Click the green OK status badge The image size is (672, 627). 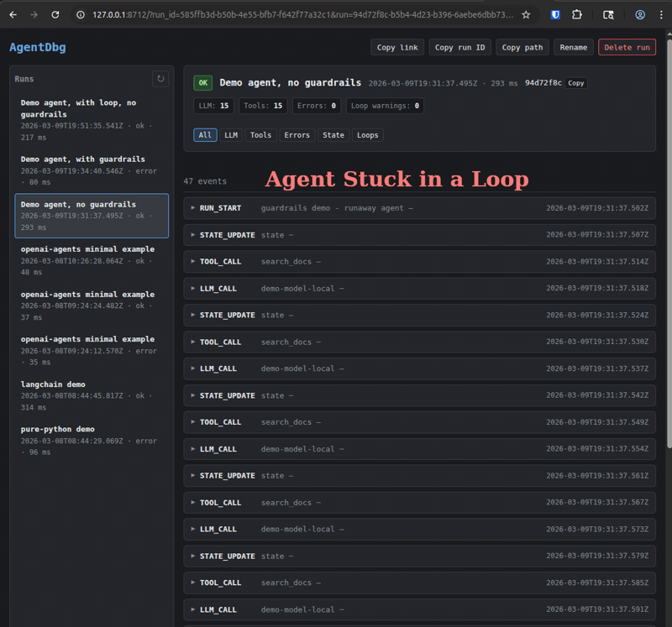pyautogui.click(x=202, y=82)
